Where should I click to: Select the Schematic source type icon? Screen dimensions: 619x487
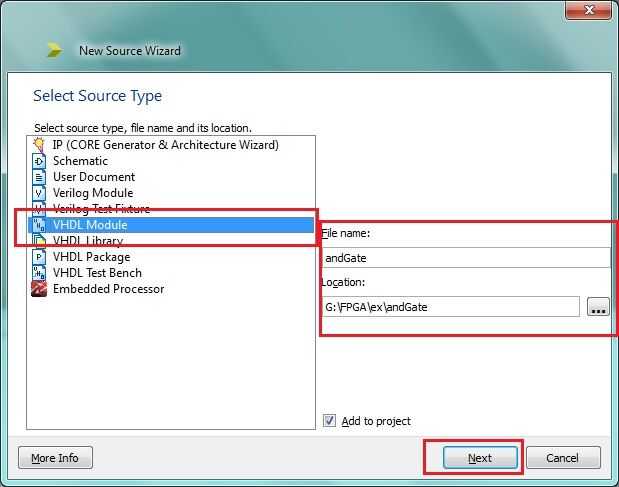coord(39,161)
